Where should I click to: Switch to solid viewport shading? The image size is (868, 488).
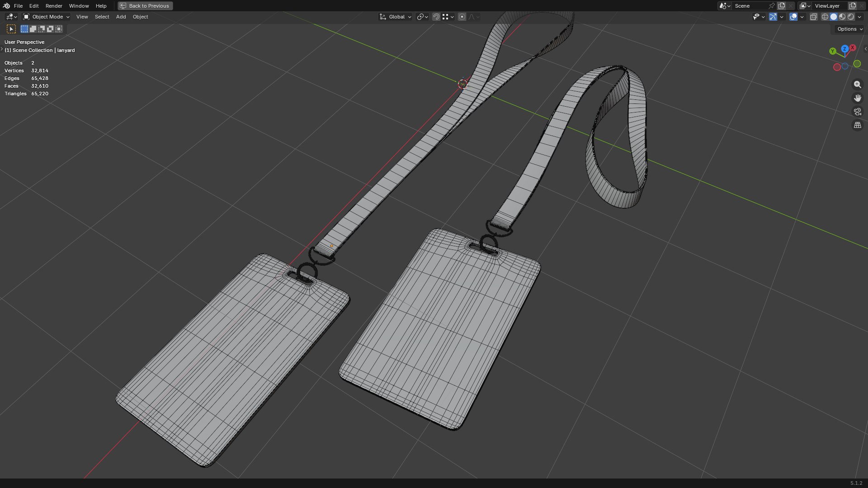[834, 17]
